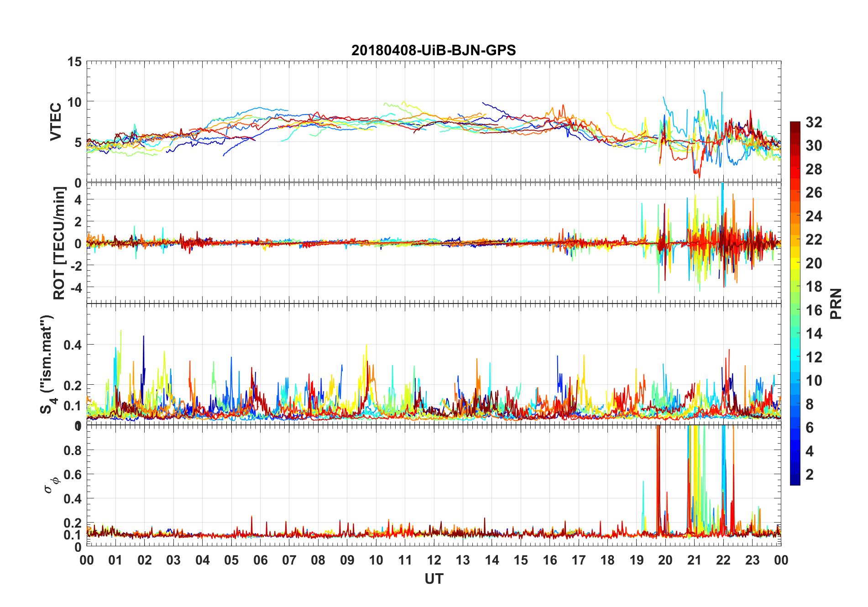Click the PRN colorbar label
The width and height of the screenshot is (868, 607).
836,304
